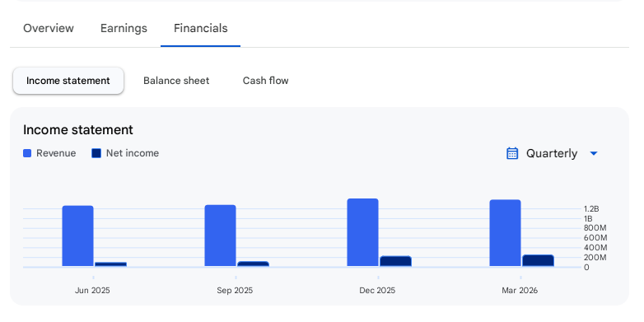Click the Income statement chart heading

click(78, 130)
